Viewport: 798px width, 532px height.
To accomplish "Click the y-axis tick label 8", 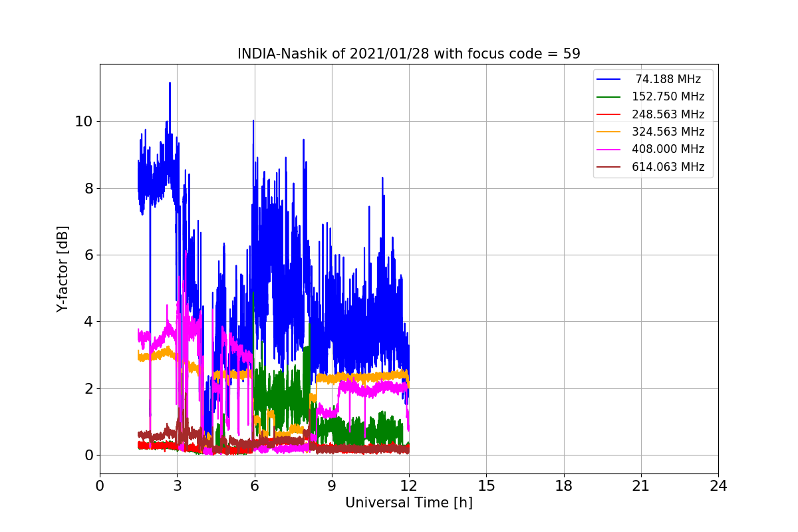I will tap(88, 188).
